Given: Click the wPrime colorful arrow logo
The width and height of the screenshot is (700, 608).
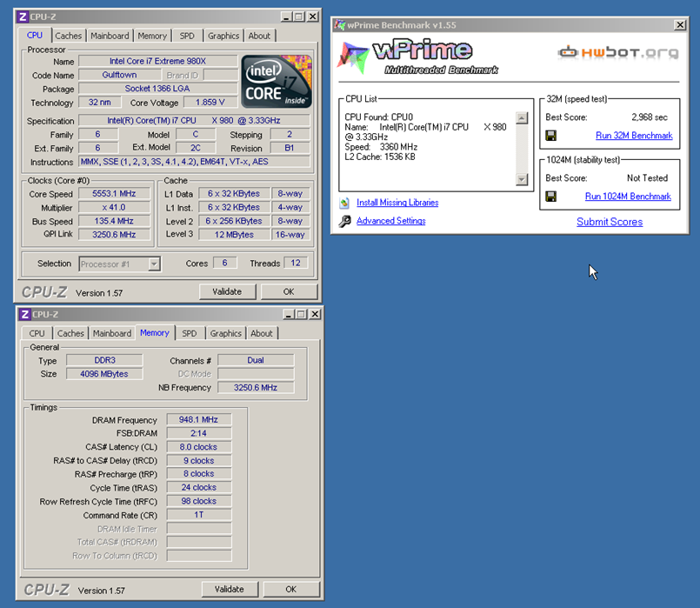Looking at the screenshot, I should (x=353, y=57).
